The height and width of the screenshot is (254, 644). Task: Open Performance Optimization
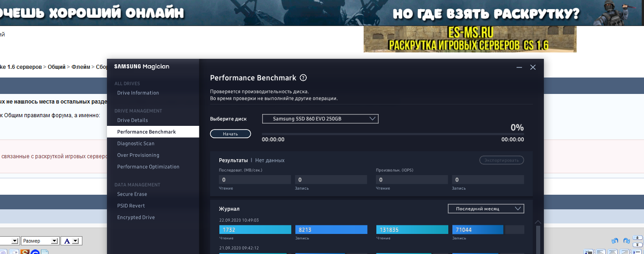pyautogui.click(x=148, y=167)
